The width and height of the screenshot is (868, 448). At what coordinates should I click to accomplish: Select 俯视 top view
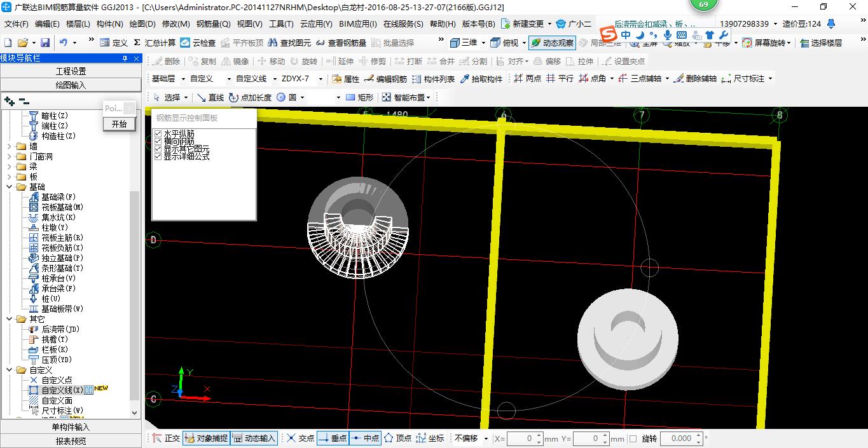pyautogui.click(x=504, y=43)
